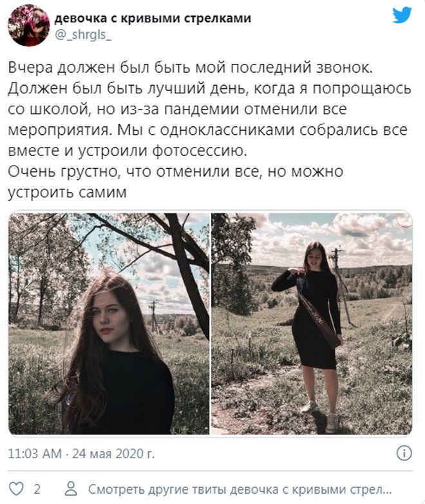
Task: Open the round profile avatar picture
Action: point(28,25)
